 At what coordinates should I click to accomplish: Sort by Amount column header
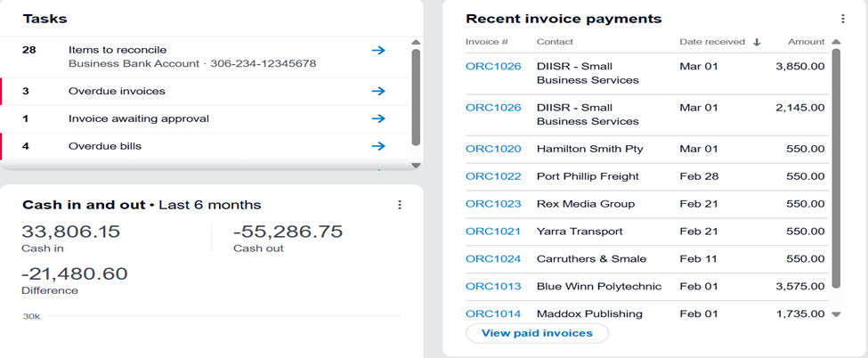806,42
